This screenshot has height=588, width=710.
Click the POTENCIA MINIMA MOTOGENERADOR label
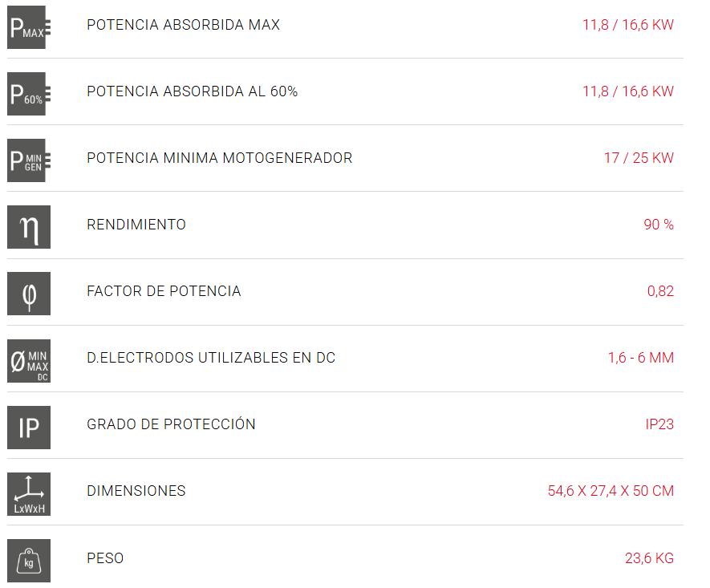[219, 158]
